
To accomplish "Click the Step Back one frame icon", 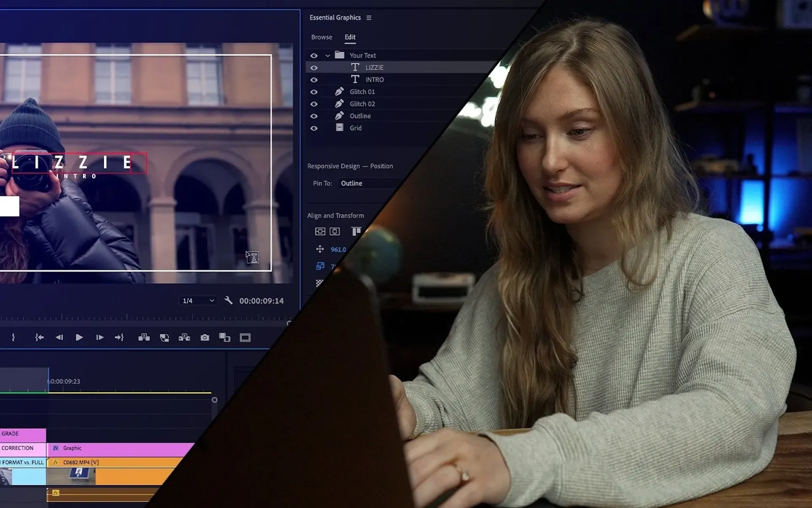I will (59, 337).
